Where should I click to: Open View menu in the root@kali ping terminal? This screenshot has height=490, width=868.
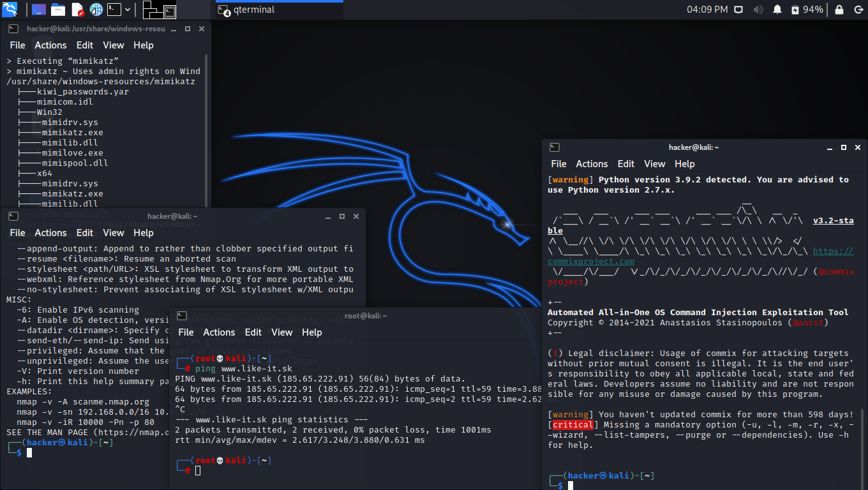tap(282, 332)
